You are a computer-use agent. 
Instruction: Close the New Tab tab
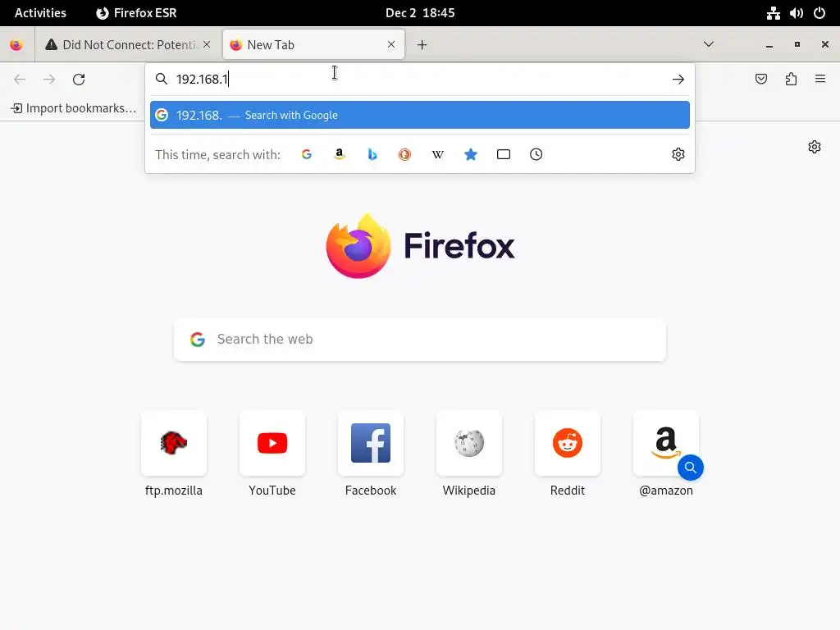(x=391, y=44)
